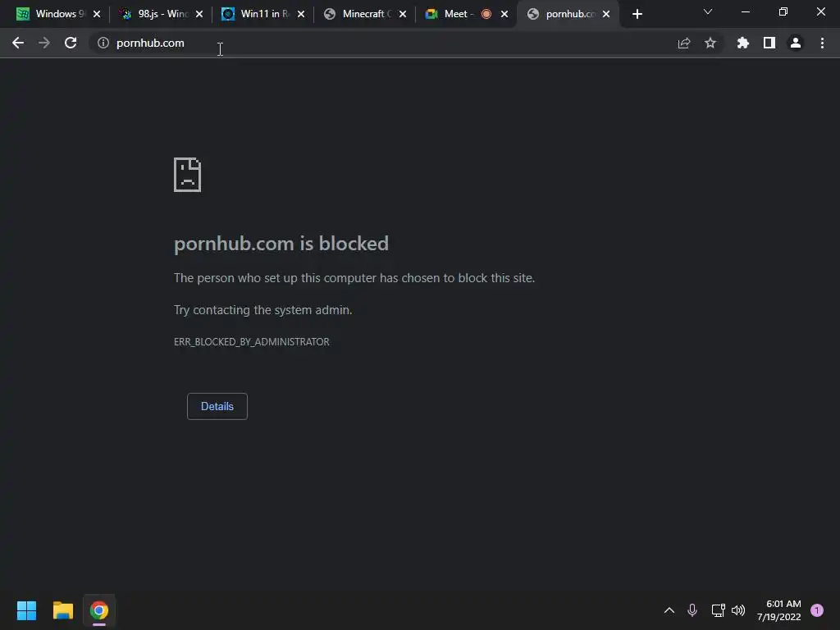Show hidden system tray icons

click(x=669, y=610)
